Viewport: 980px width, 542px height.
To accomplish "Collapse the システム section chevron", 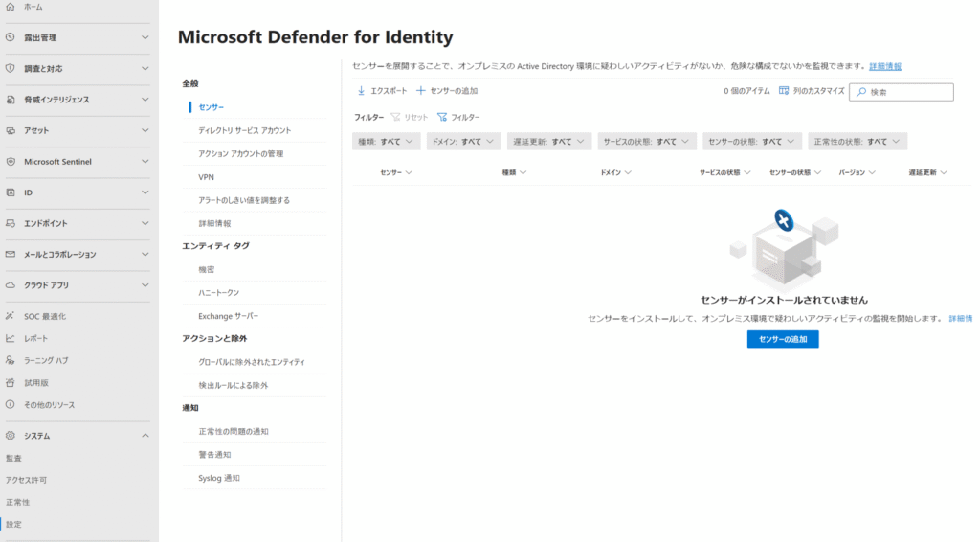I will tap(145, 436).
